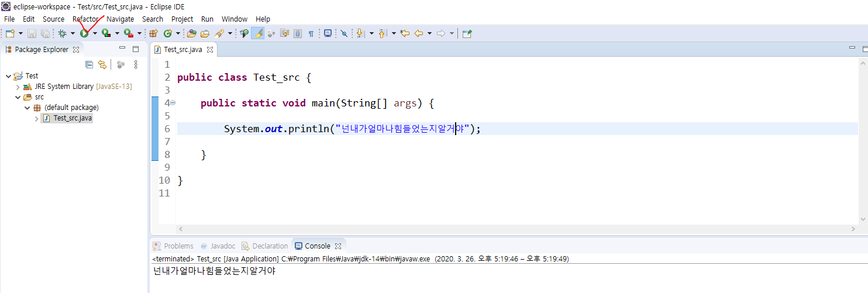Open the Source menu
The height and width of the screenshot is (293, 868).
[x=54, y=19]
